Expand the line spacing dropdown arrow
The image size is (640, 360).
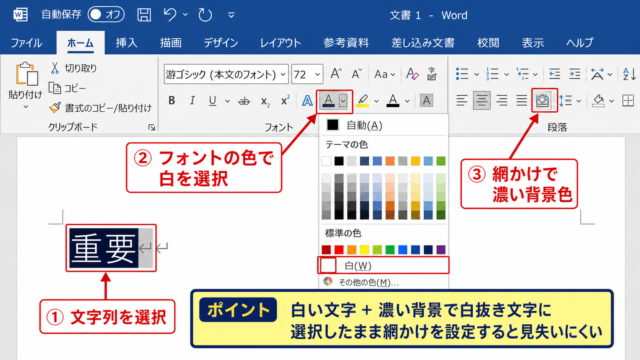tap(578, 101)
